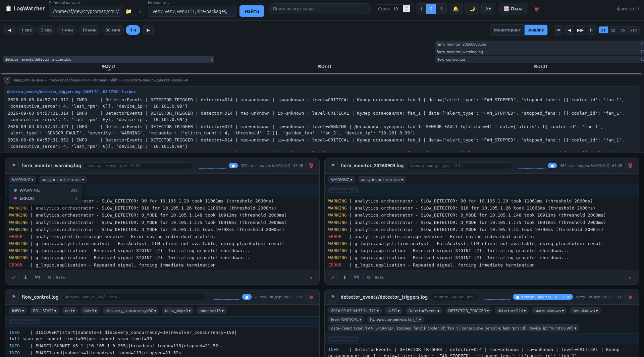Download farm_monitor_20260903.log panel contents

pos(344,278)
